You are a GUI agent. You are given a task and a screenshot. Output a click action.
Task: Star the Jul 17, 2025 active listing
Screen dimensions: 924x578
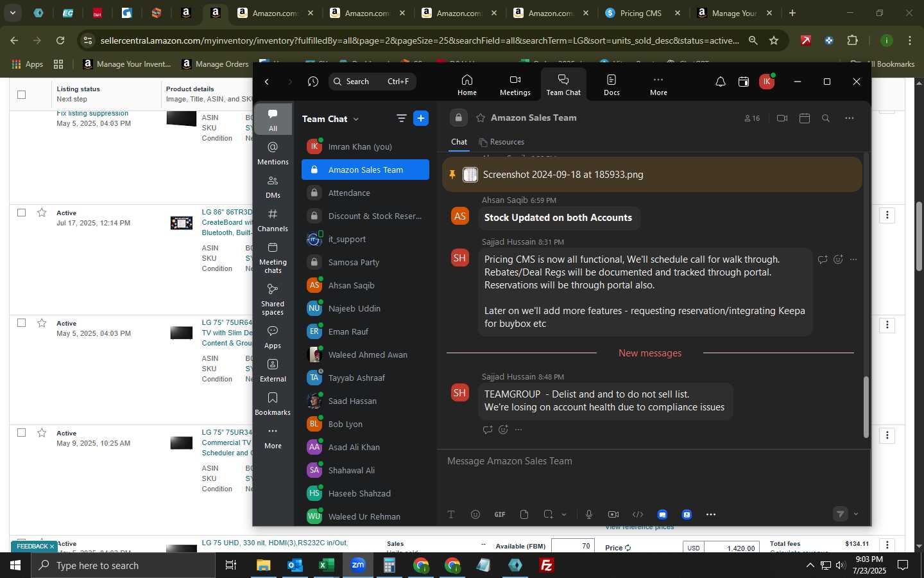pyautogui.click(x=42, y=213)
